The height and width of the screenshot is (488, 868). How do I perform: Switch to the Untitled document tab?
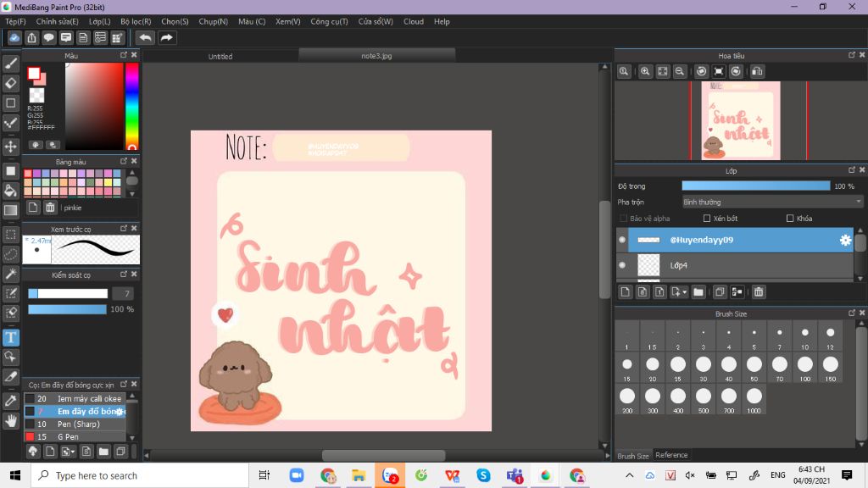click(220, 57)
